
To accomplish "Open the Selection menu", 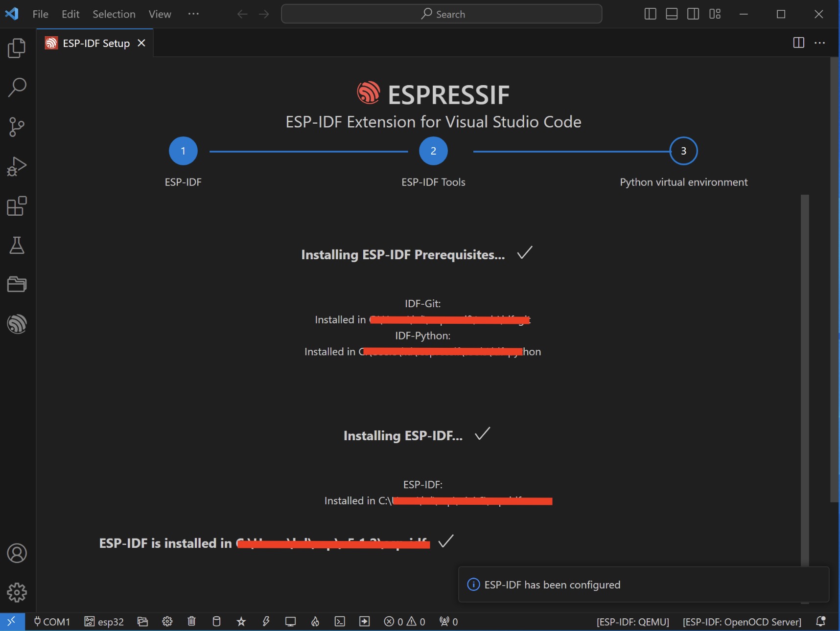I will tap(114, 14).
